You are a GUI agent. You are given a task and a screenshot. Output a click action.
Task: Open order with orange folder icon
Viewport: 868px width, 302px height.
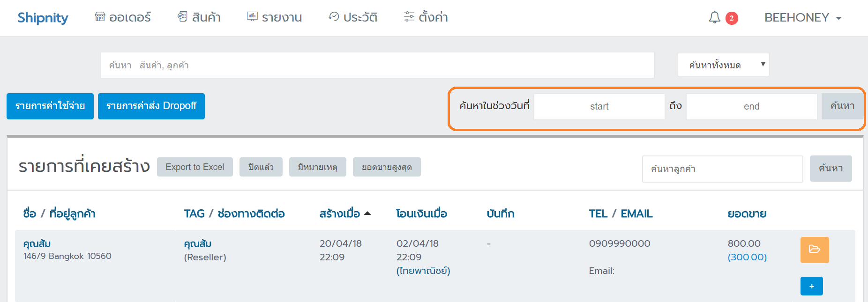coord(815,250)
